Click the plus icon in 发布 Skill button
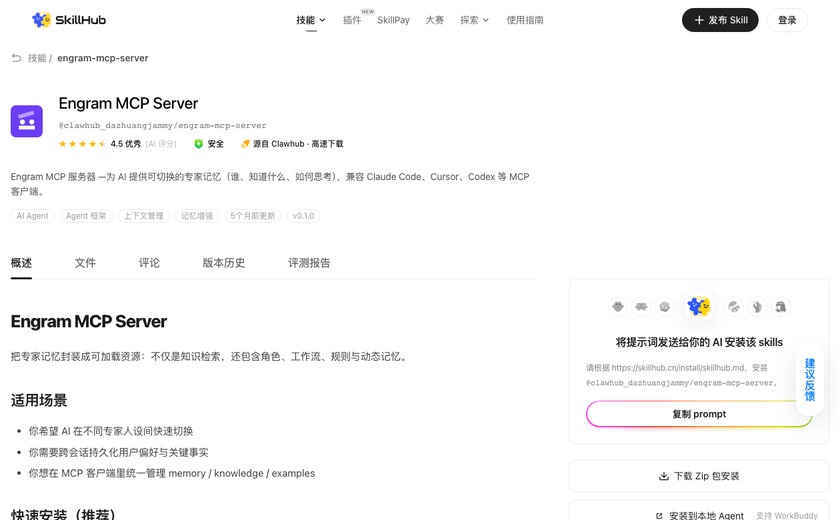The height and width of the screenshot is (520, 840). [x=699, y=20]
